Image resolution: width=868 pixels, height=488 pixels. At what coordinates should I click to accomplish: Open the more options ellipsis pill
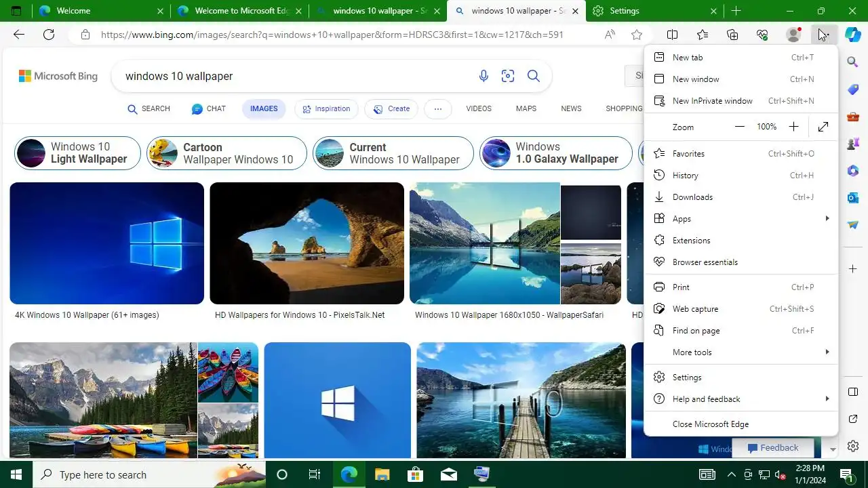438,108
